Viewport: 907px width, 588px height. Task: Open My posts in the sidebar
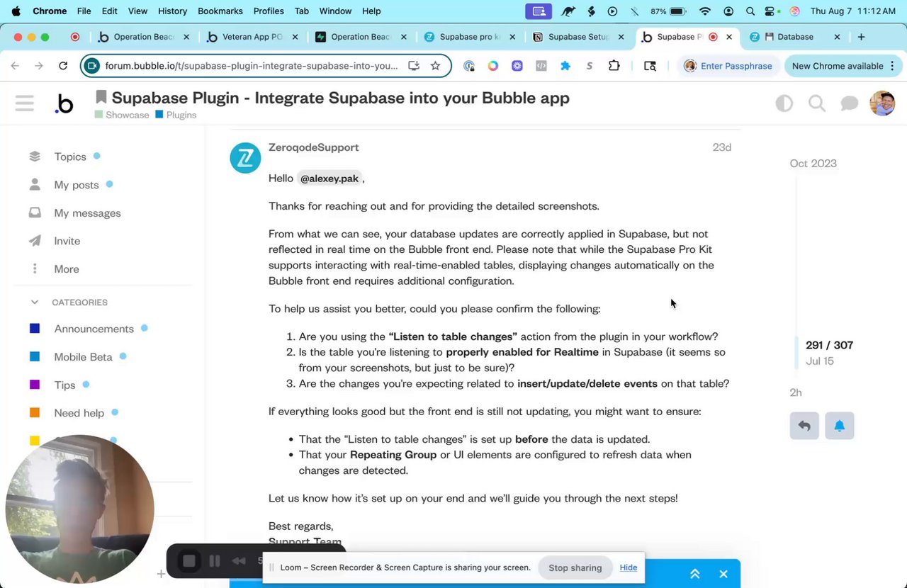point(77,185)
